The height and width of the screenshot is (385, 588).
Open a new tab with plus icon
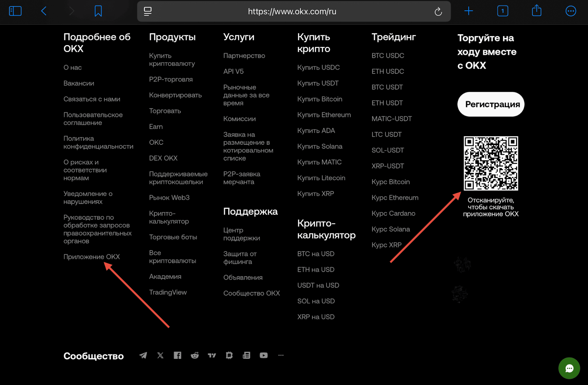(x=469, y=11)
